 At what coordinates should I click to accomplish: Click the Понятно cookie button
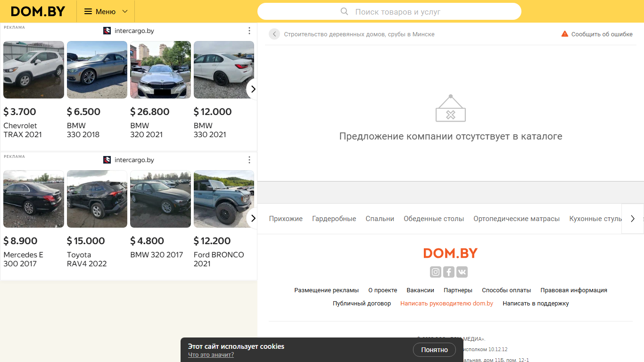click(435, 350)
